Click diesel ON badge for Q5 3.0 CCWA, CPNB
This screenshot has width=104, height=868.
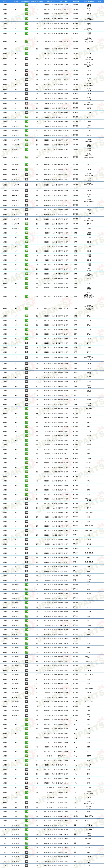pos(27,807)
